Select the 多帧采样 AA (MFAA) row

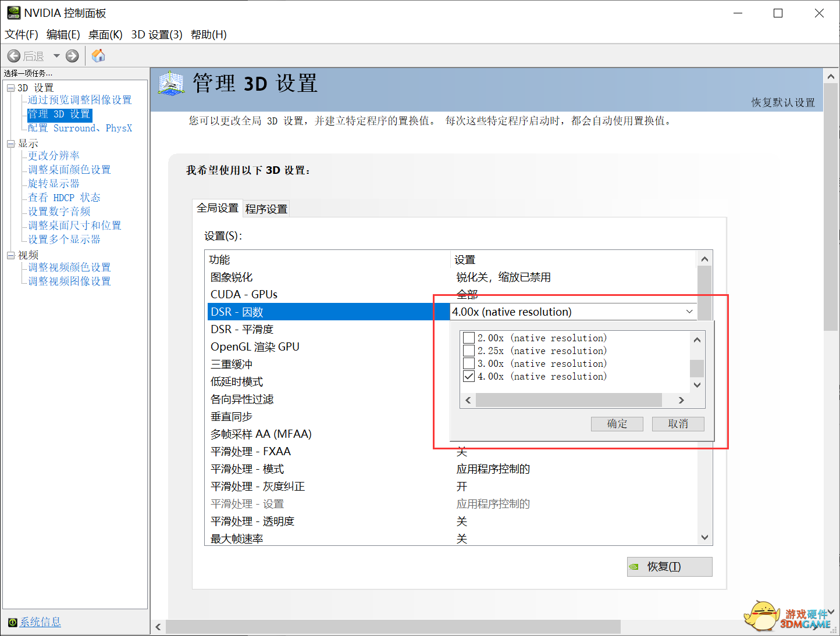(x=329, y=434)
